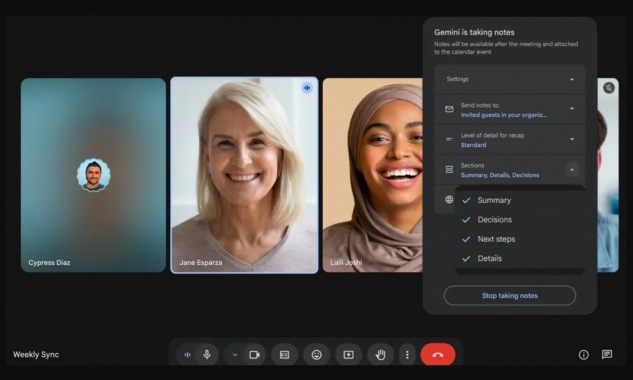Screen dimensions: 633x380
Task: Leave the call with red hang-up button
Action: click(x=438, y=355)
